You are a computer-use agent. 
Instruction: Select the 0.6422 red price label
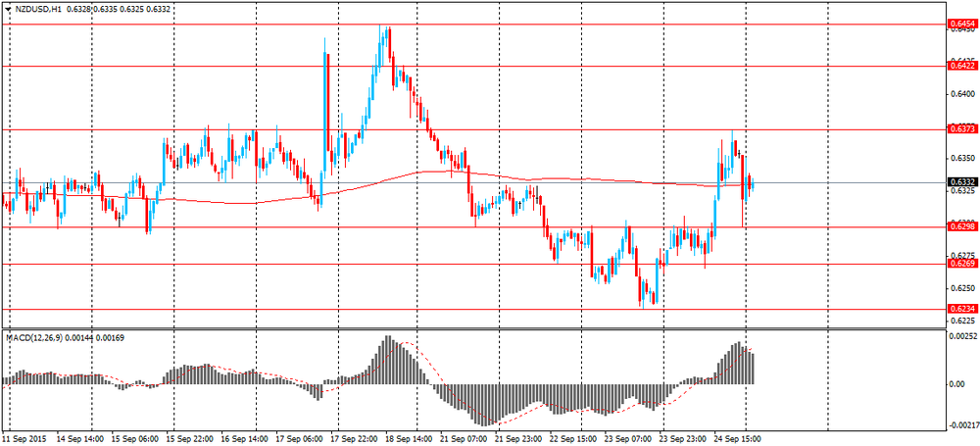click(x=959, y=65)
